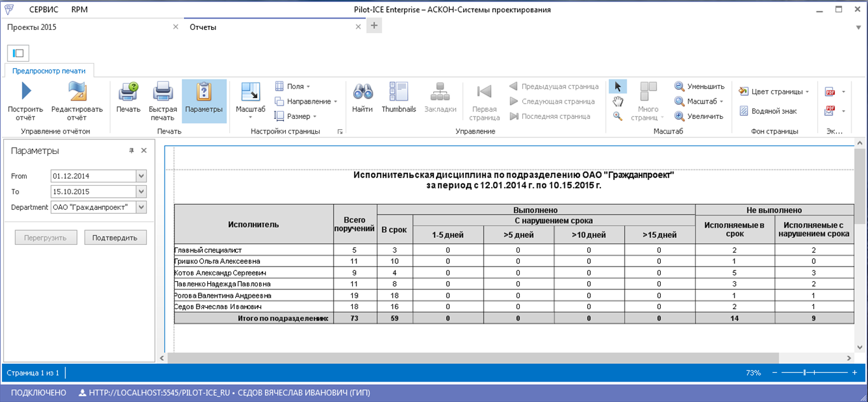Viewport: 868px width, 402px height.
Task: Export report to PDF icon
Action: tap(830, 92)
